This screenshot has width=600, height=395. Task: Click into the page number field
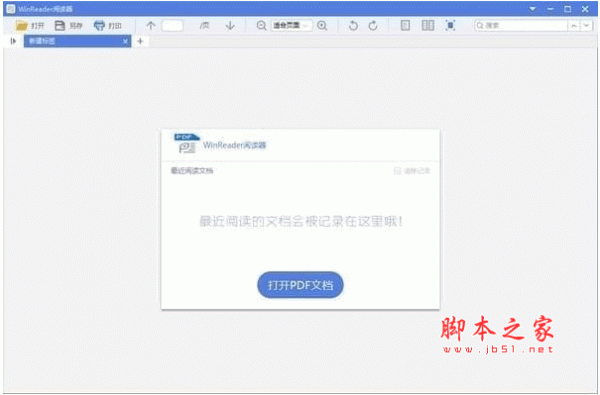click(x=172, y=26)
